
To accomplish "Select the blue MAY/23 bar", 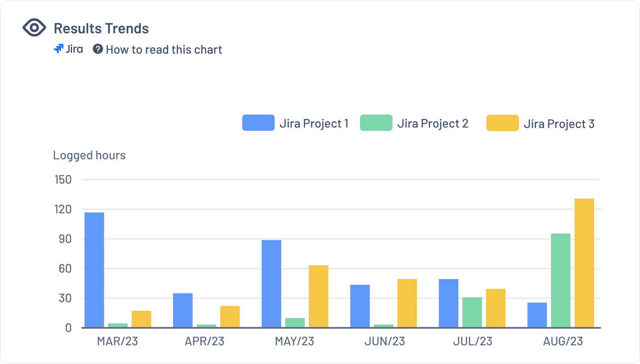I will point(271,284).
